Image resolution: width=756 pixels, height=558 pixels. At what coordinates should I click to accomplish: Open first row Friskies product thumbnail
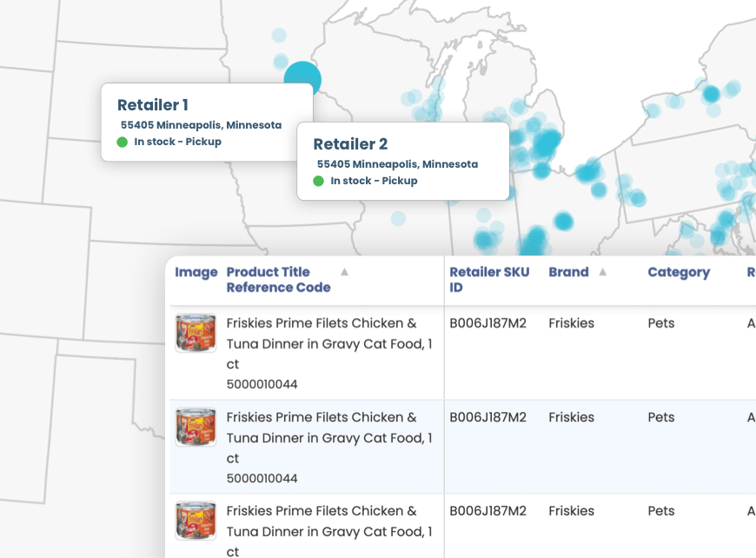tap(196, 333)
